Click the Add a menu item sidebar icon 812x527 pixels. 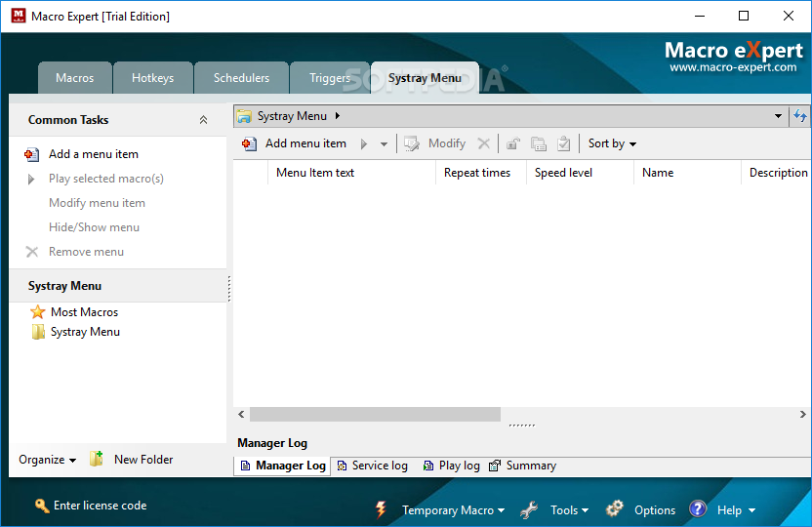tap(31, 154)
